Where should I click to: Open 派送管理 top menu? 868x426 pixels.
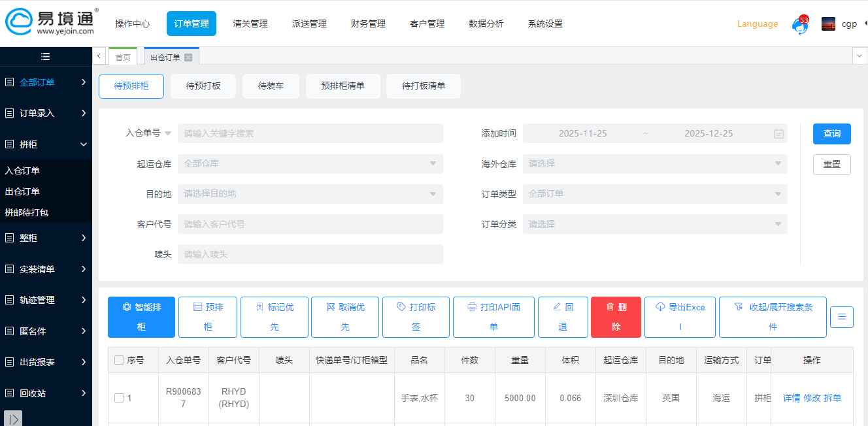click(x=309, y=24)
